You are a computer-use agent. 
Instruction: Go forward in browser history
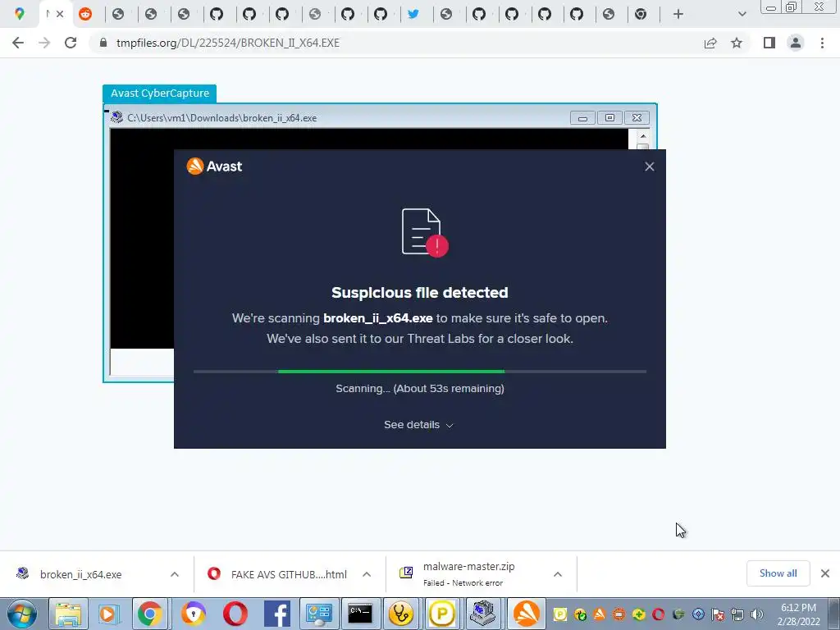pos(44,43)
